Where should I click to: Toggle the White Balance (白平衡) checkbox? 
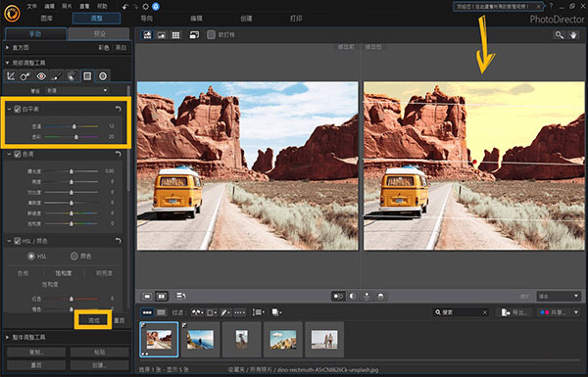click(x=18, y=109)
